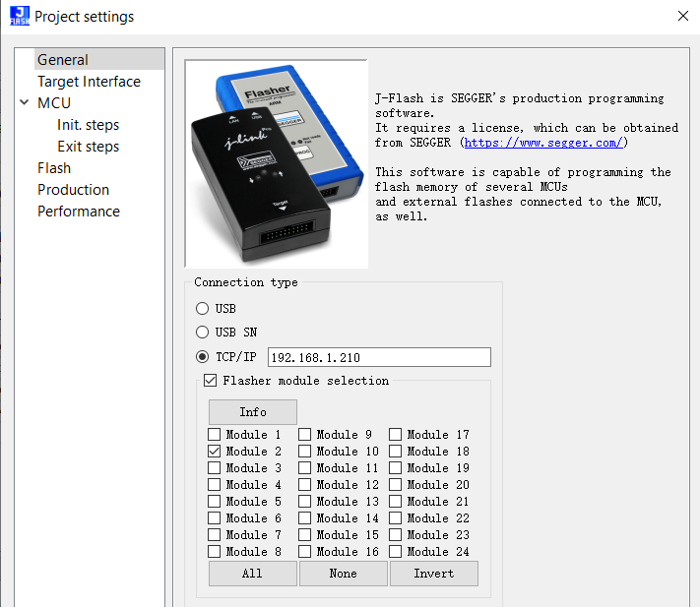The height and width of the screenshot is (607, 700).
Task: Enable Module 22 checkbox
Action: 396,517
